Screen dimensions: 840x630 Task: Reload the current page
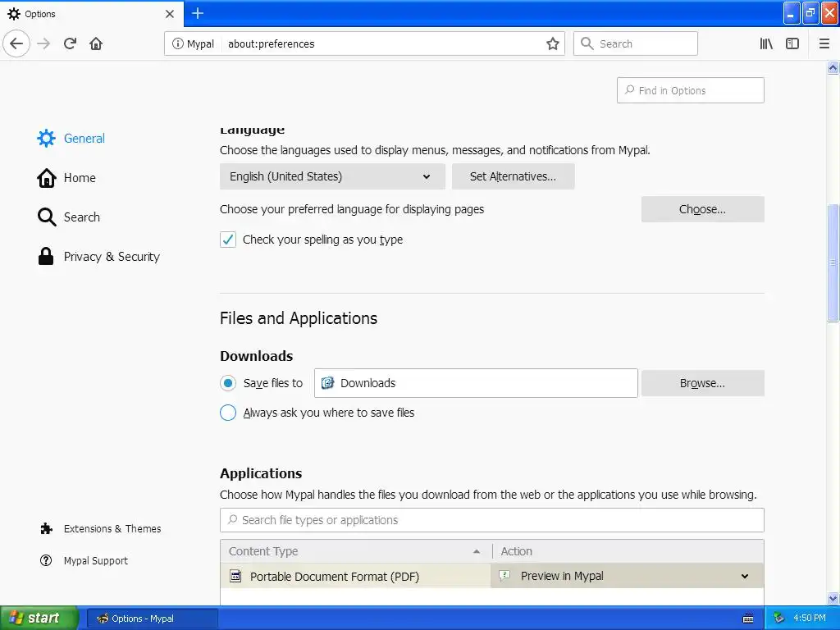[x=71, y=43]
